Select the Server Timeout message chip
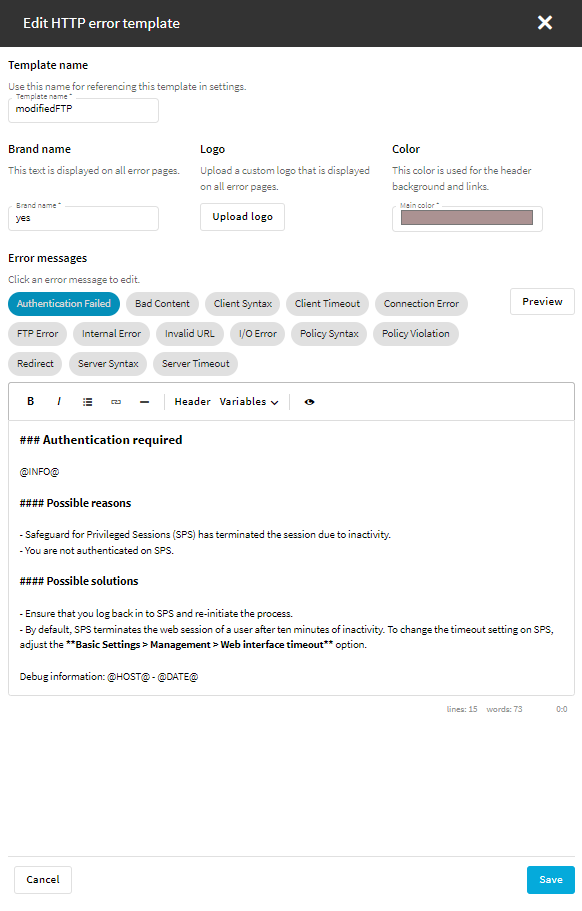 pyautogui.click(x=196, y=364)
